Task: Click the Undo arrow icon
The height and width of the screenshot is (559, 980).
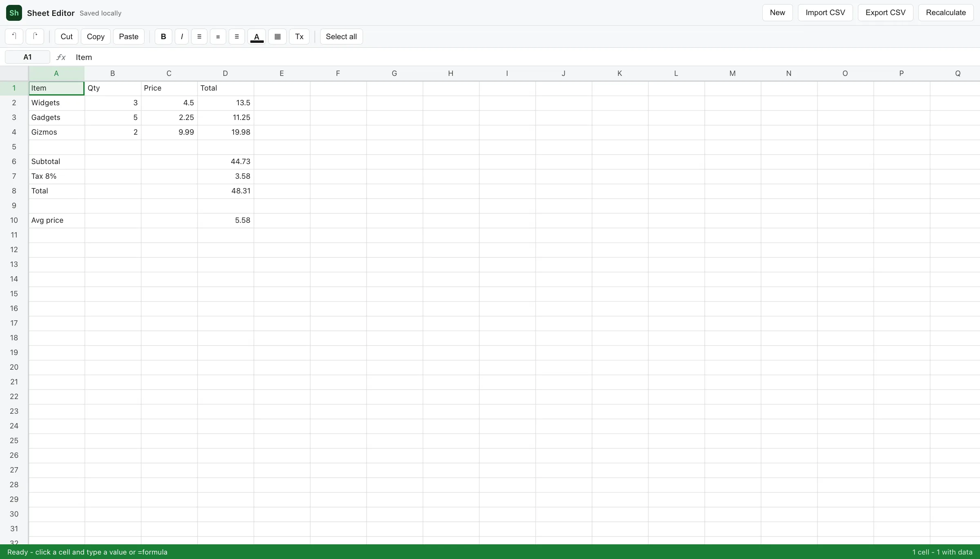Action: pyautogui.click(x=14, y=36)
